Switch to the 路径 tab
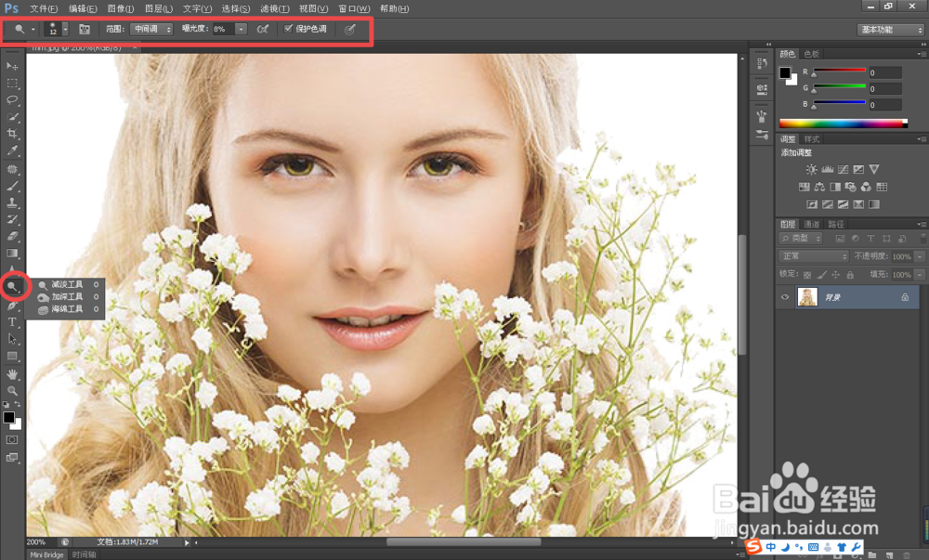The width and height of the screenshot is (929, 560). [836, 224]
